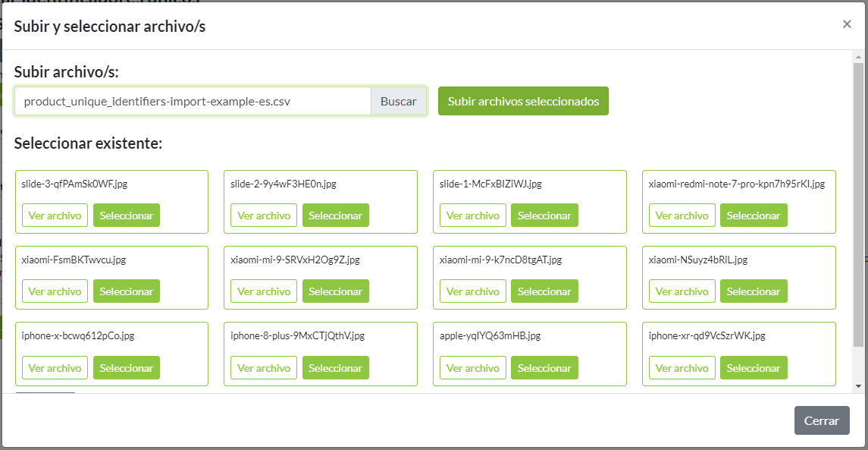Click Subir archivos seleccionados button
The width and height of the screenshot is (868, 450).
pyautogui.click(x=523, y=101)
